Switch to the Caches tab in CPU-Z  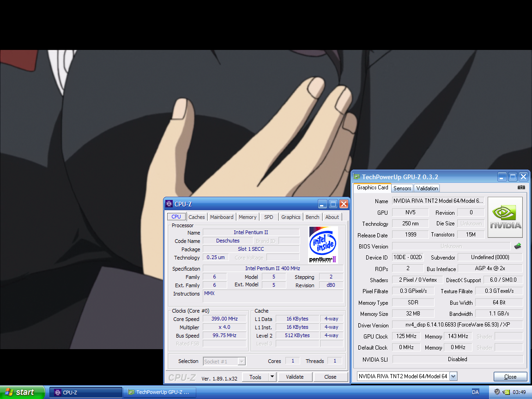point(196,217)
